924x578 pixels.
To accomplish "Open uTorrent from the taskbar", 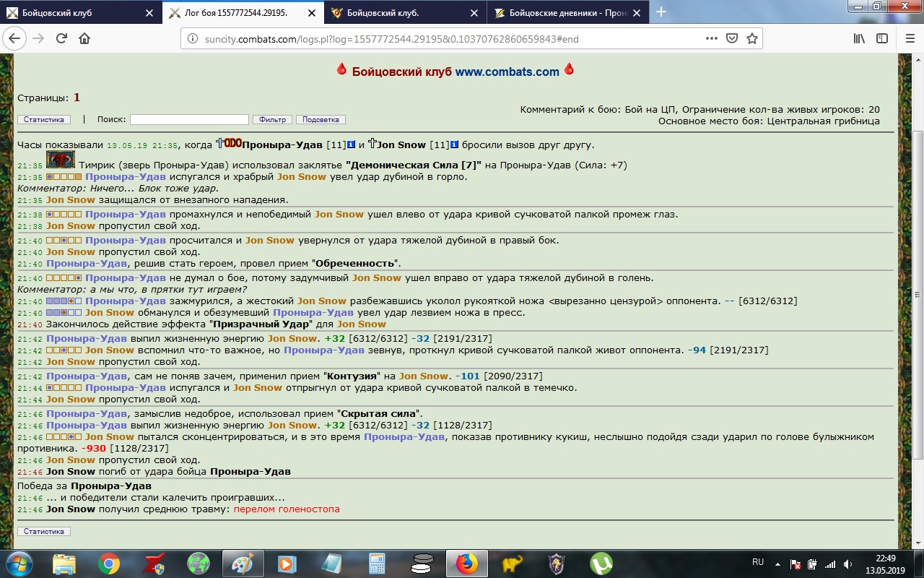I will click(x=601, y=563).
